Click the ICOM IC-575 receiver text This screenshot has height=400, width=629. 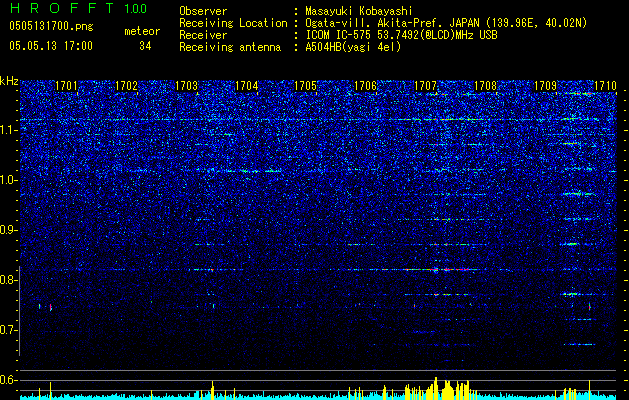pos(401,35)
